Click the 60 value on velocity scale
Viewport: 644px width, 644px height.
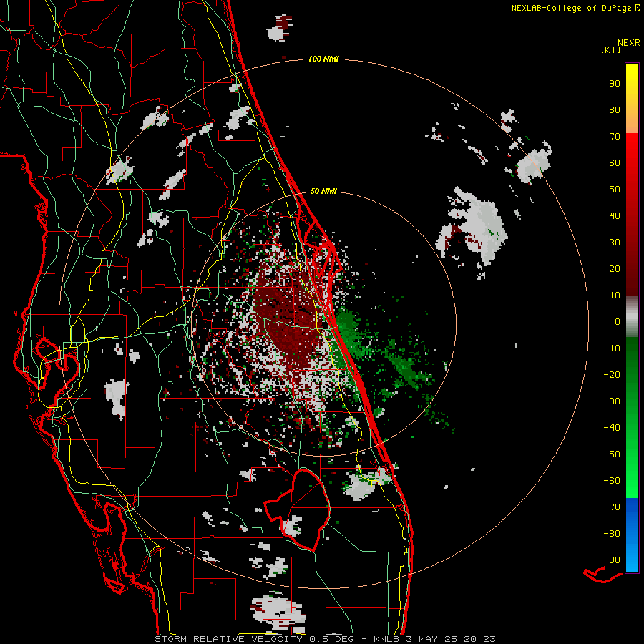click(615, 163)
